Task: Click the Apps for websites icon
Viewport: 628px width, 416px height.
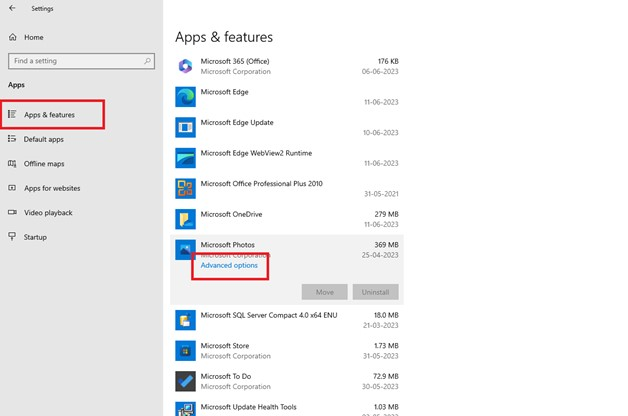Action: pos(12,188)
